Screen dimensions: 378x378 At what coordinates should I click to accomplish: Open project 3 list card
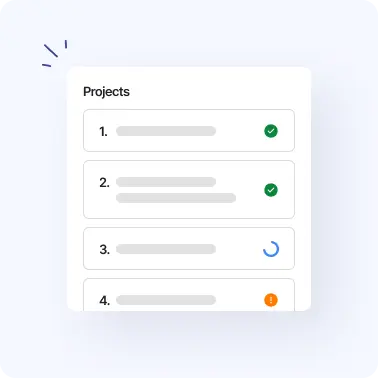tap(189, 248)
